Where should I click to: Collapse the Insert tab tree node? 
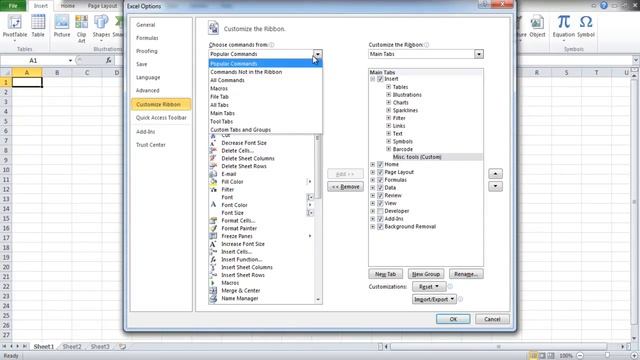click(x=373, y=79)
